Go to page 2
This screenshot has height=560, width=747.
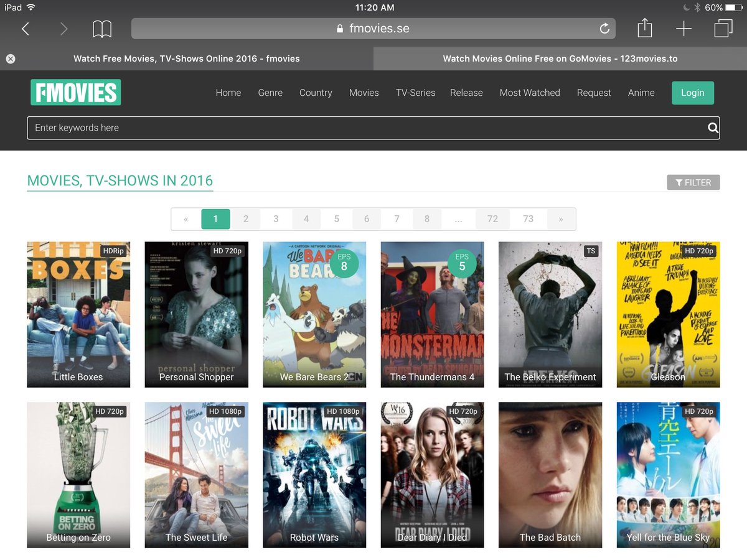pos(246,219)
